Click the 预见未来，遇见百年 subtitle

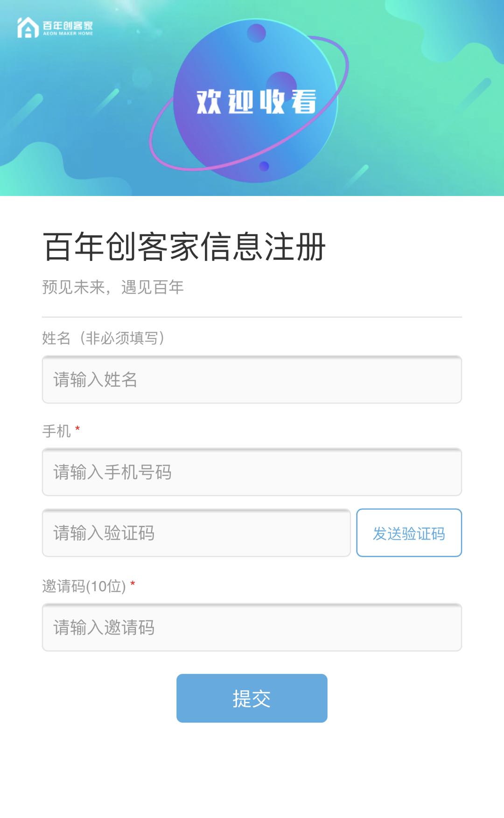click(113, 287)
